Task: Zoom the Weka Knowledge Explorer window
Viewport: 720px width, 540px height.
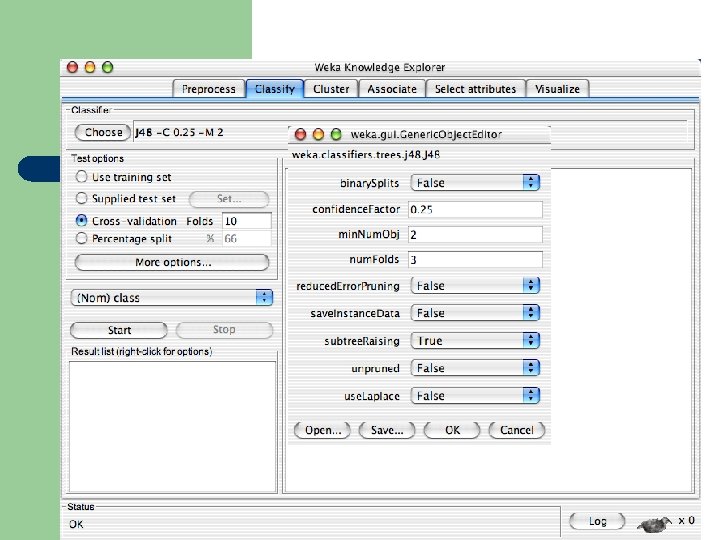Action: click(x=107, y=67)
